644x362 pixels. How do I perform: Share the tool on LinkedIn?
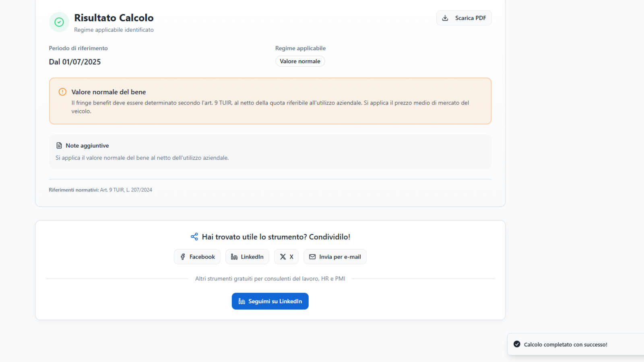pos(247,257)
